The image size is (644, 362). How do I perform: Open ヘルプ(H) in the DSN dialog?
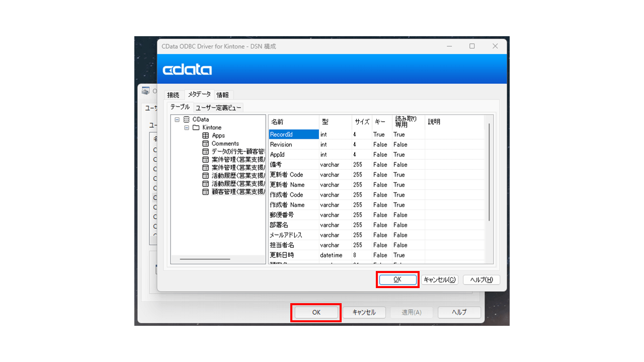coord(481,280)
